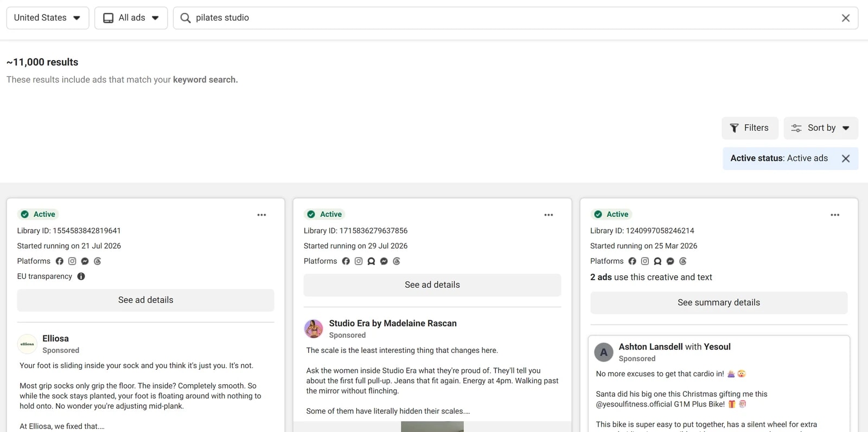
Task: Click Instagram platform icon on Studio Era ad
Action: (359, 261)
